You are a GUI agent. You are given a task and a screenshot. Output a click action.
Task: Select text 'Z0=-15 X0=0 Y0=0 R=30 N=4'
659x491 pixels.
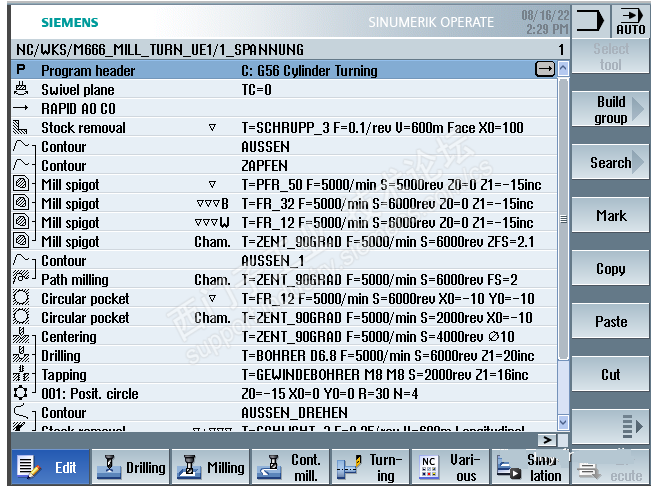[x=330, y=393]
